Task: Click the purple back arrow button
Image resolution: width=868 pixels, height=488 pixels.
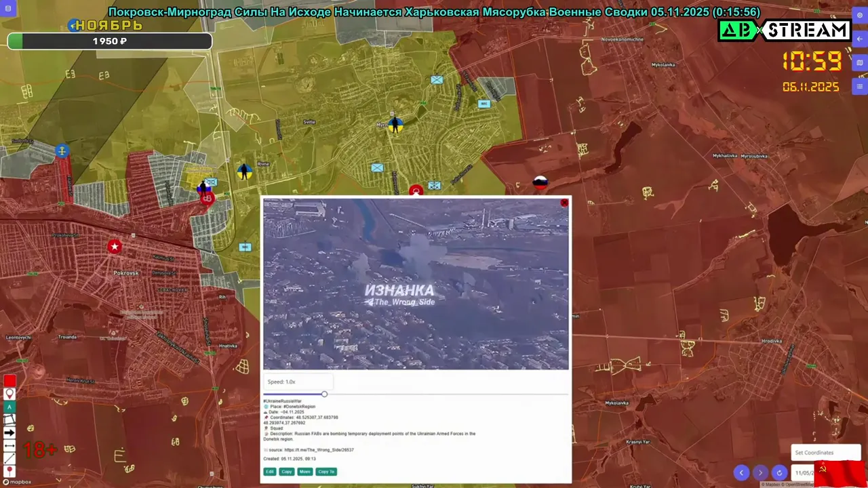Action: [860, 39]
